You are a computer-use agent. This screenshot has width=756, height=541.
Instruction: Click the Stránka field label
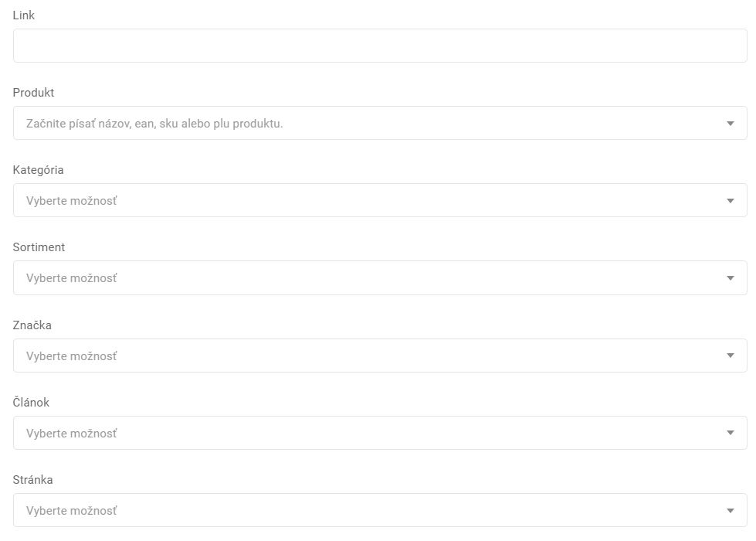tap(32, 480)
